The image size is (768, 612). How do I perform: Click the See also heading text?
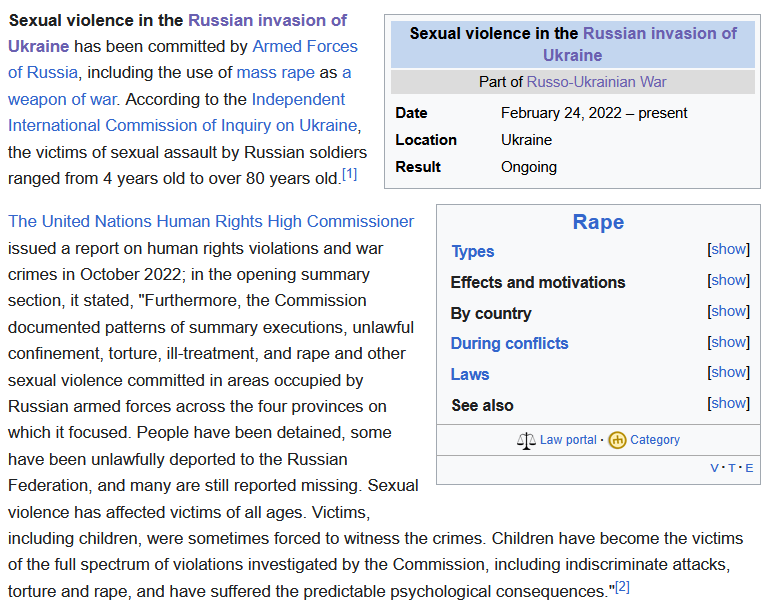click(482, 405)
